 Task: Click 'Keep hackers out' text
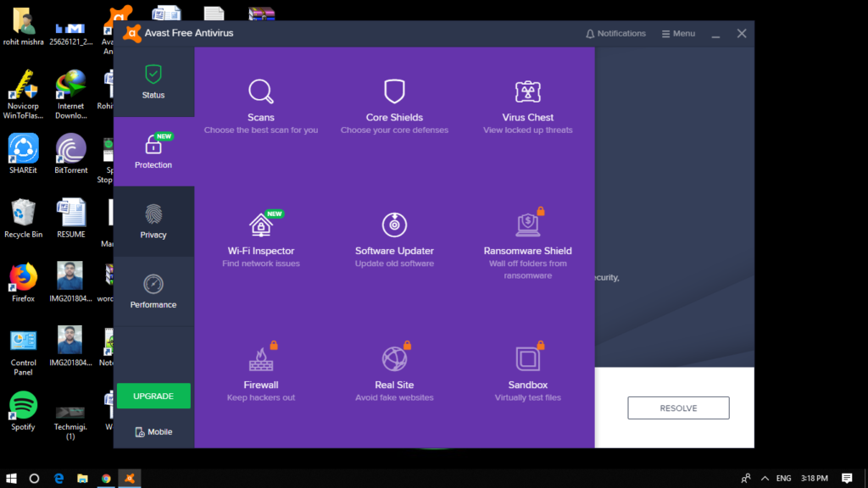(261, 397)
